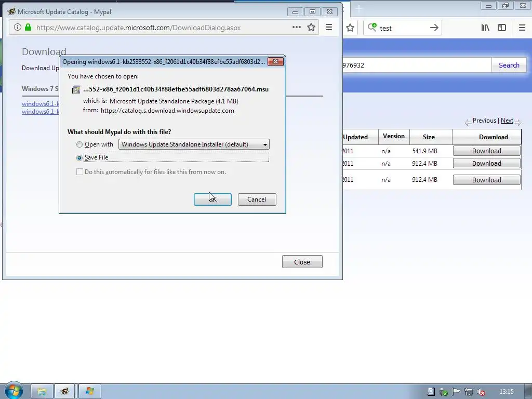Screen dimensions: 532x399
Task: Open page actions three-dot menu in popup
Action: point(297,27)
